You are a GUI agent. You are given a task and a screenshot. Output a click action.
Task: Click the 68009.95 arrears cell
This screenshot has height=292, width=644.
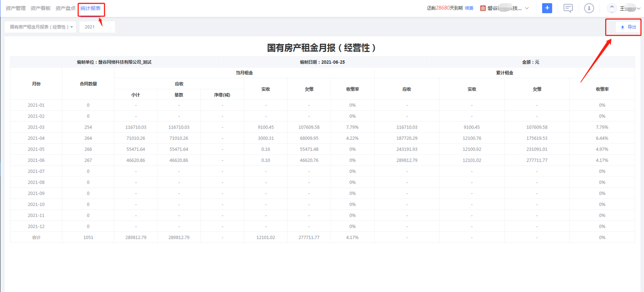(x=309, y=138)
